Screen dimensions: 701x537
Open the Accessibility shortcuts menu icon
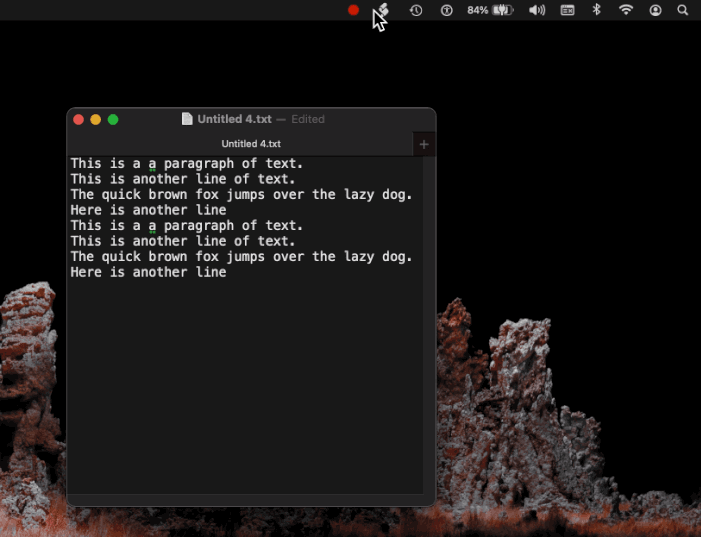tap(446, 10)
